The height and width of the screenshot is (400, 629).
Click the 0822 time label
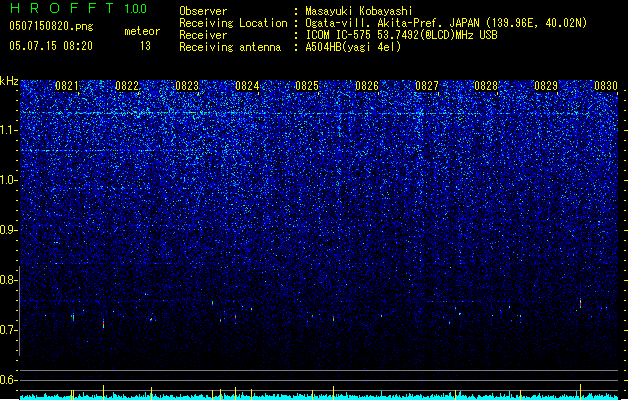pyautogui.click(x=127, y=86)
